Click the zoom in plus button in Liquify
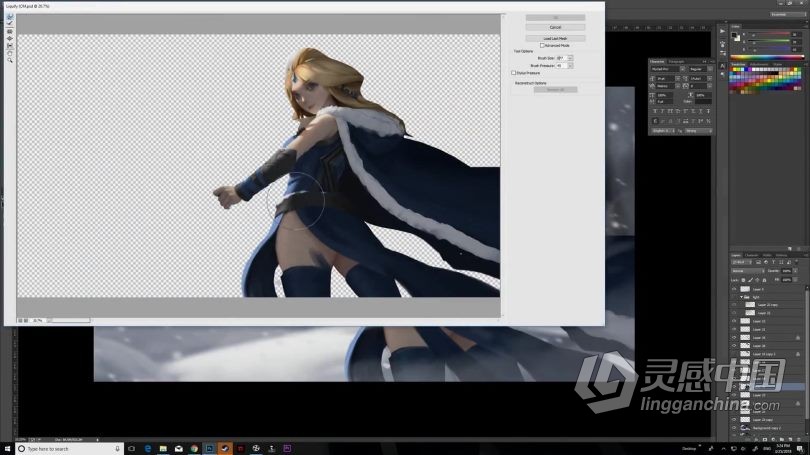The height and width of the screenshot is (455, 810). click(26, 320)
